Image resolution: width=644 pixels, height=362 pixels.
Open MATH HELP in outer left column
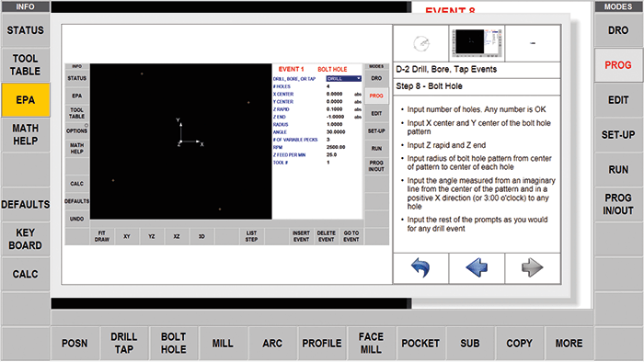(x=26, y=134)
